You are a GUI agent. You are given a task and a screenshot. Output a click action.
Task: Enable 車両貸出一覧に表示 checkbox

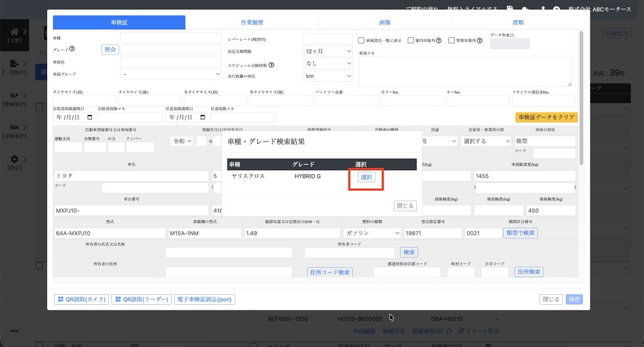[x=362, y=40]
